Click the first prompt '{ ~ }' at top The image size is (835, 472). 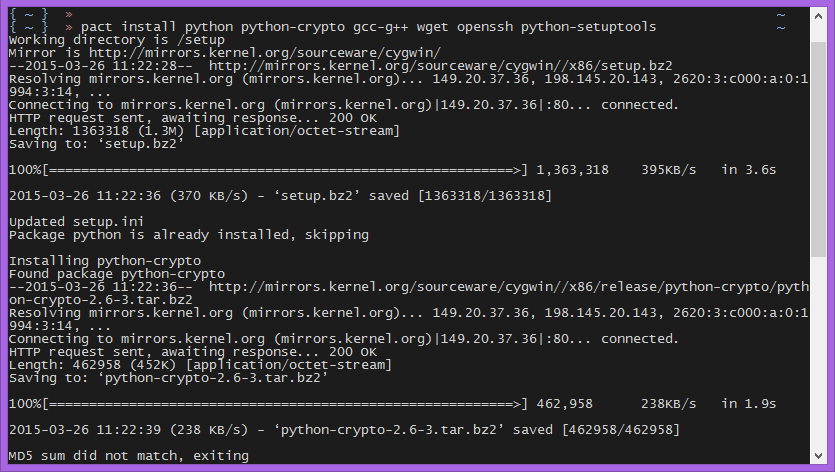coord(29,13)
